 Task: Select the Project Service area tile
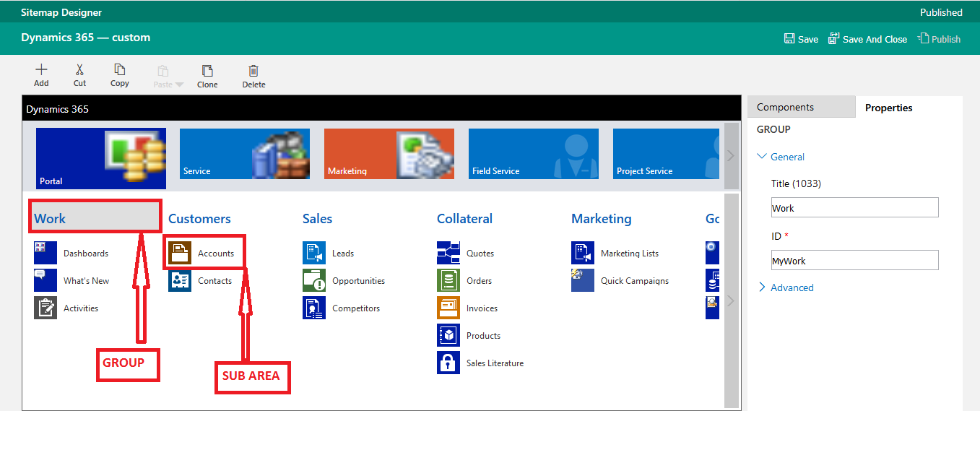tap(666, 154)
